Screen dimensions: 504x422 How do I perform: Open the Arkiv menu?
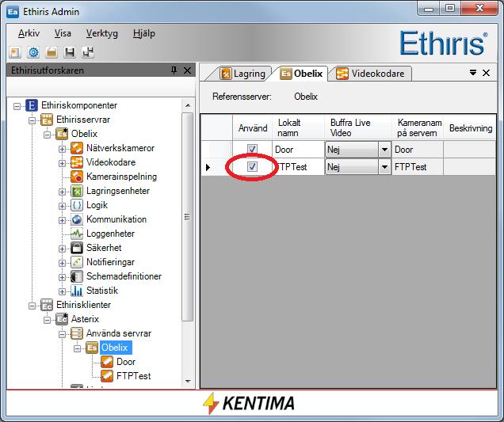pyautogui.click(x=29, y=33)
